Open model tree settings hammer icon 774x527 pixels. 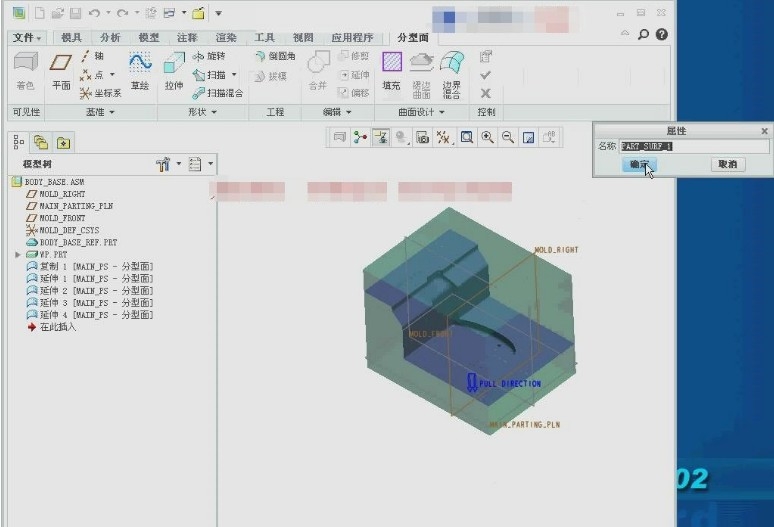162,164
